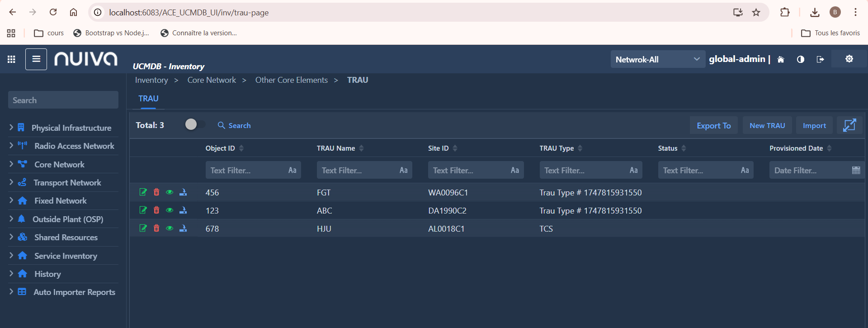
Task: Toggle the switch next to Total
Action: (x=195, y=124)
